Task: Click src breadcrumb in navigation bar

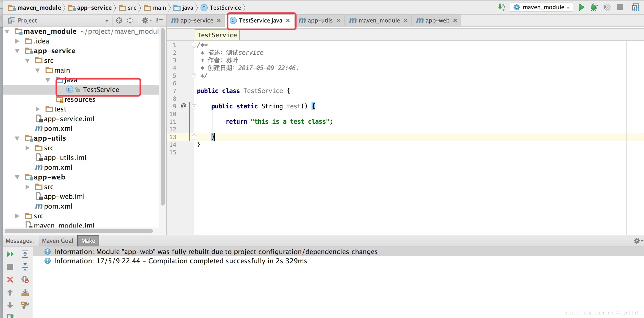Action: click(128, 8)
